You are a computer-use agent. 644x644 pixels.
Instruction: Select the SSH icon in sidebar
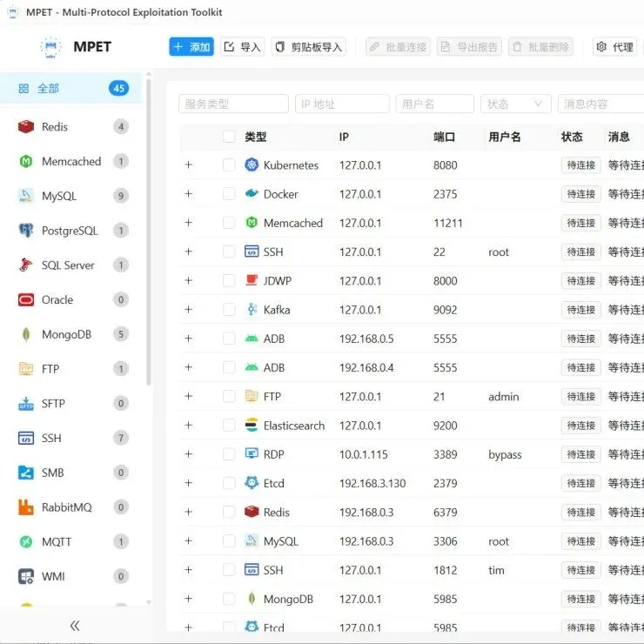[x=26, y=438]
